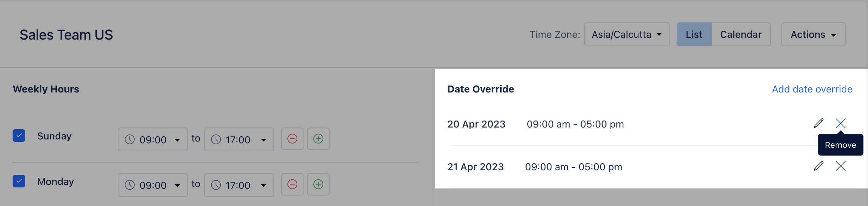Remove Monday time slot with red minus
The image size is (868, 206).
click(292, 184)
